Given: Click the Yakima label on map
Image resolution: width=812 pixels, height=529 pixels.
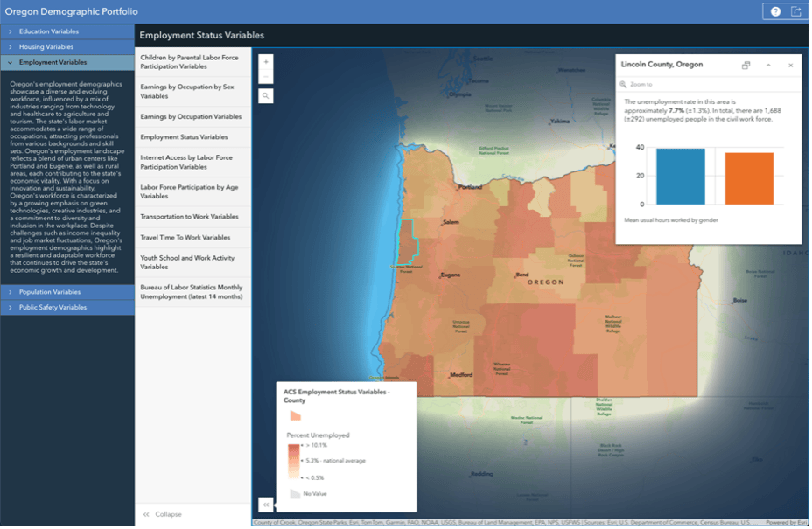Looking at the screenshot, I should point(561,122).
